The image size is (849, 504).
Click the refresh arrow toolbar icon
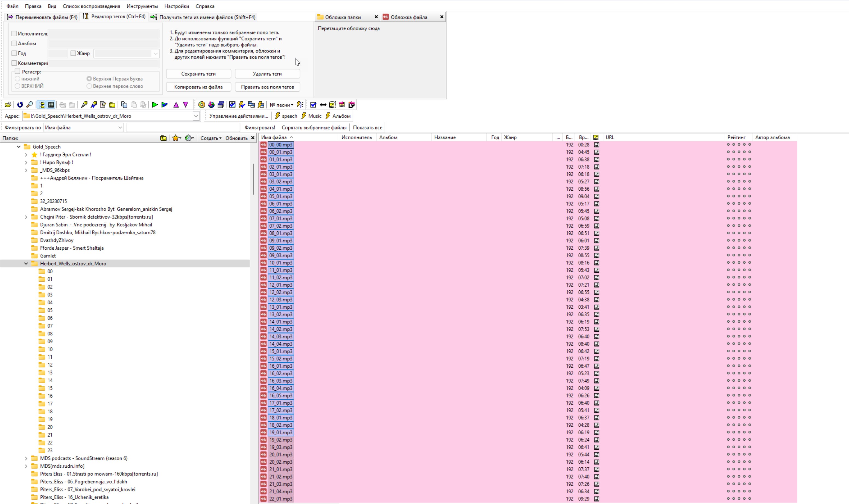(x=20, y=105)
